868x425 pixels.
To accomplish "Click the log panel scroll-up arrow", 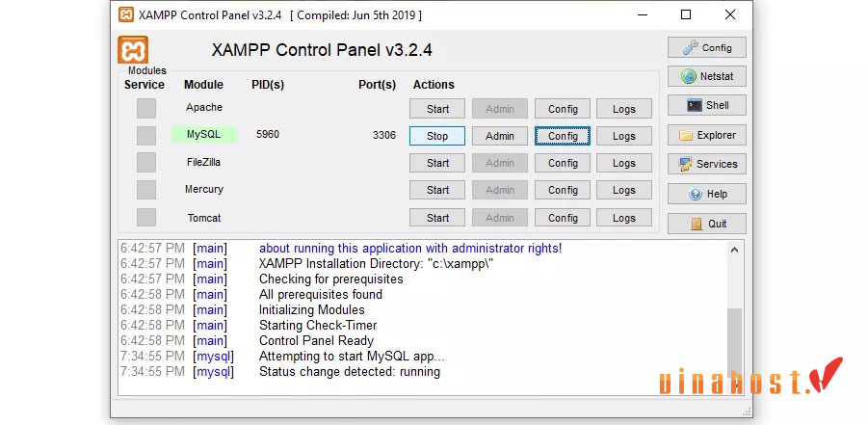I will click(x=735, y=250).
